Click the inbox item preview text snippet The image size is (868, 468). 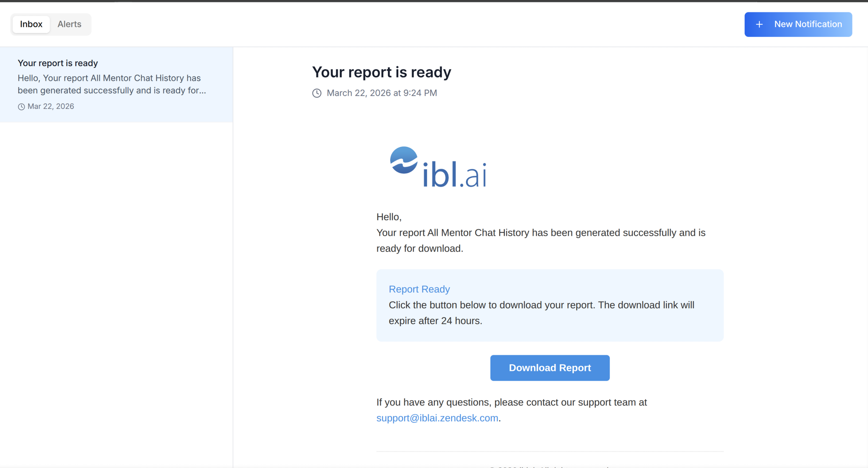(x=111, y=84)
